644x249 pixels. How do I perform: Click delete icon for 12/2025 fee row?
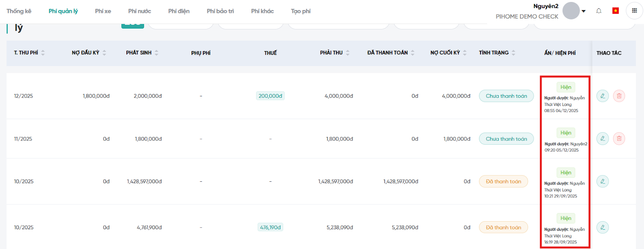pos(619,96)
